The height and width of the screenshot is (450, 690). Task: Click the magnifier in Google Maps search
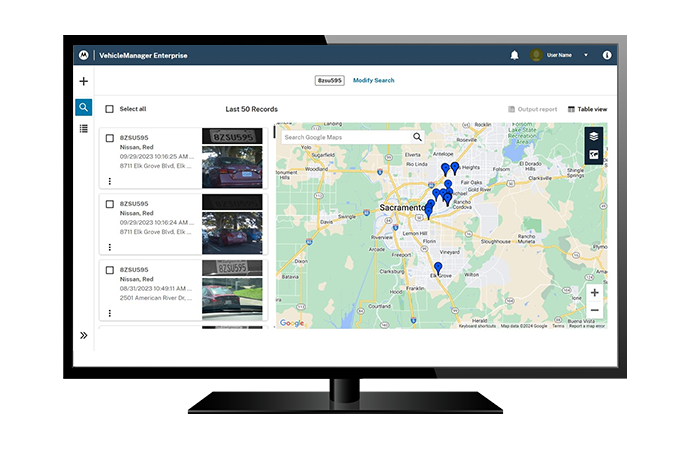pos(418,137)
